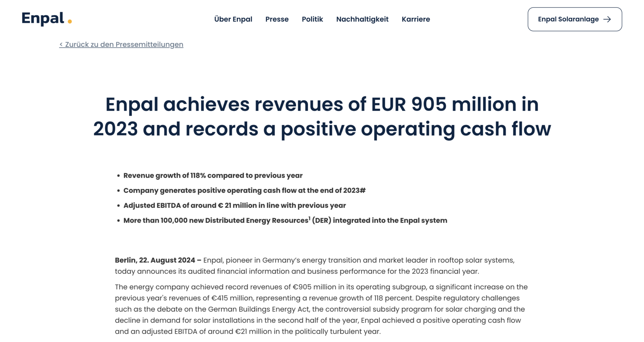Click the arrow icon beside Enpal Solaranlage

pyautogui.click(x=607, y=19)
